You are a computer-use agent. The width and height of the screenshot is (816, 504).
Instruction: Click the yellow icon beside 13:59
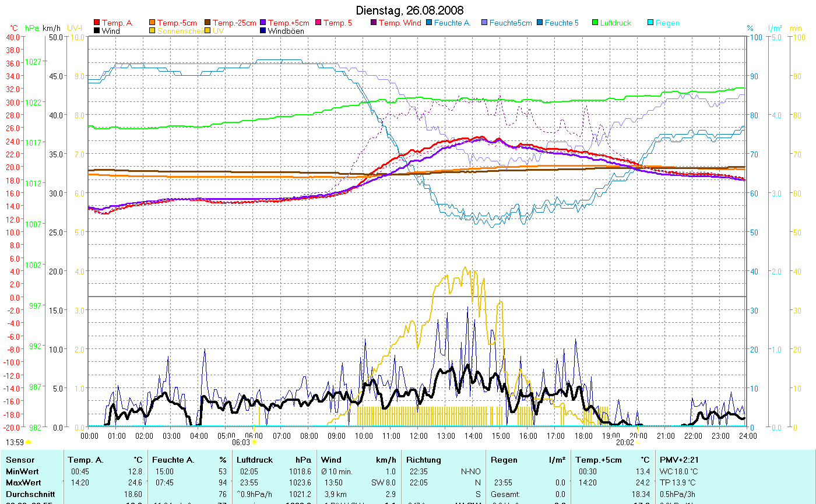pyautogui.click(x=28, y=443)
